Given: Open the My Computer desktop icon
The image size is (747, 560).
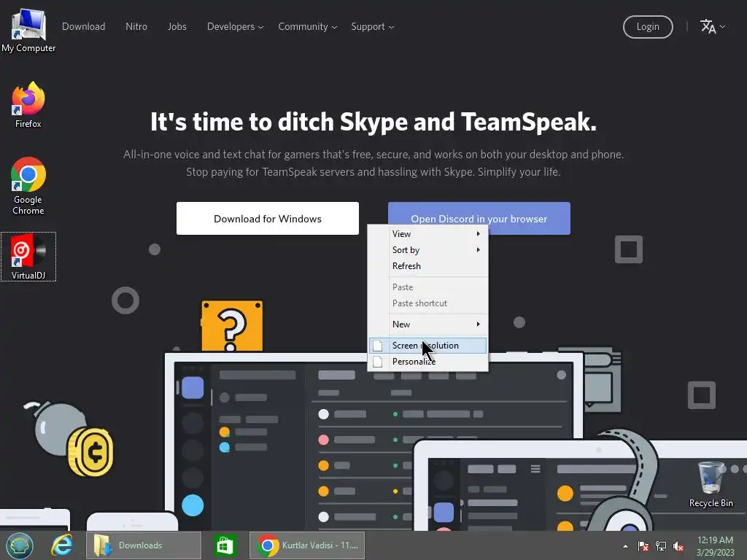Looking at the screenshot, I should click(28, 30).
